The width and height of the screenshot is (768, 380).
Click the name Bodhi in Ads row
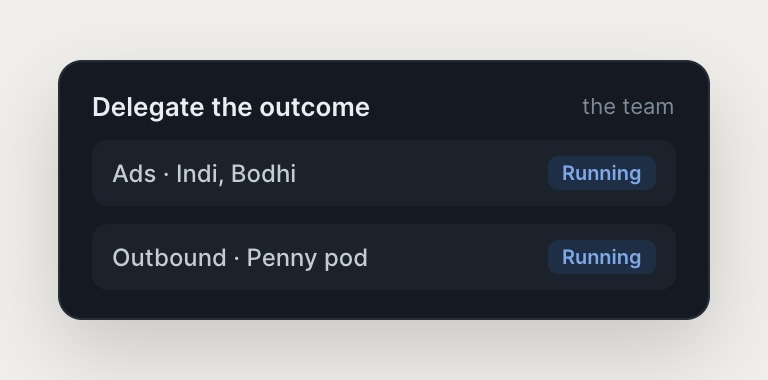[264, 173]
